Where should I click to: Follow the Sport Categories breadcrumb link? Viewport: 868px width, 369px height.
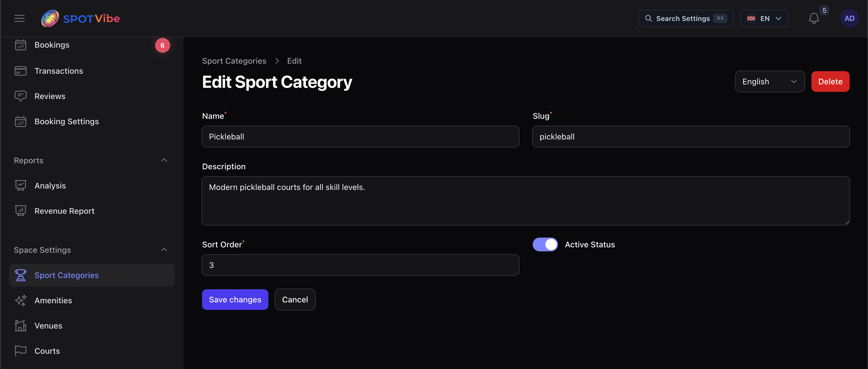point(234,61)
